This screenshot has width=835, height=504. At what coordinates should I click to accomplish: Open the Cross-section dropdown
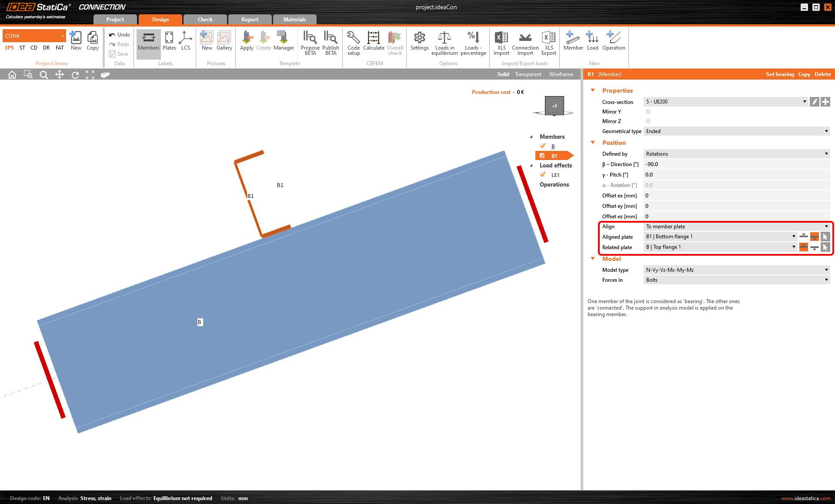pos(725,102)
